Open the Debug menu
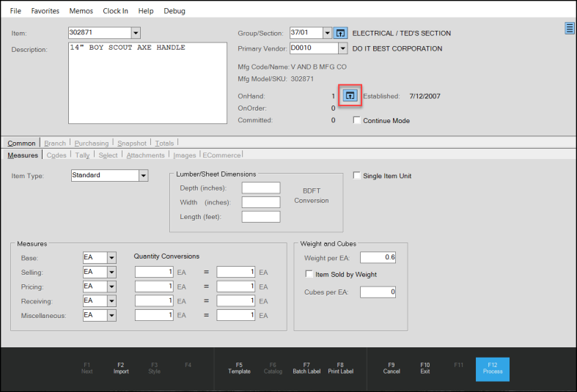577x392 pixels. pyautogui.click(x=174, y=11)
